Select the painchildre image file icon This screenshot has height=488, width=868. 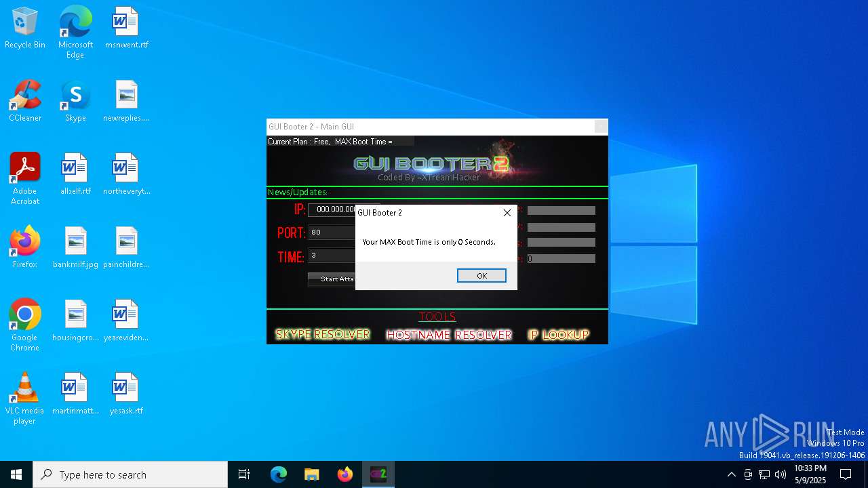click(126, 247)
